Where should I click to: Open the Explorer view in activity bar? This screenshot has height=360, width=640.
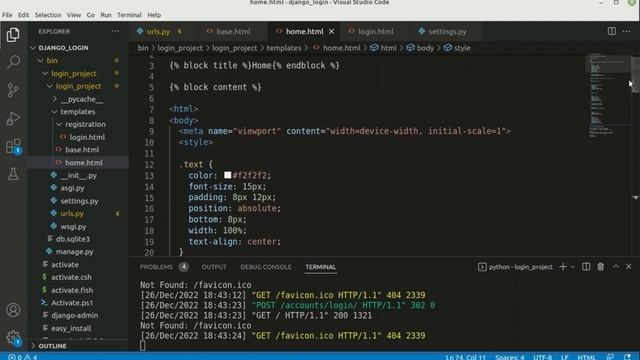point(13,35)
